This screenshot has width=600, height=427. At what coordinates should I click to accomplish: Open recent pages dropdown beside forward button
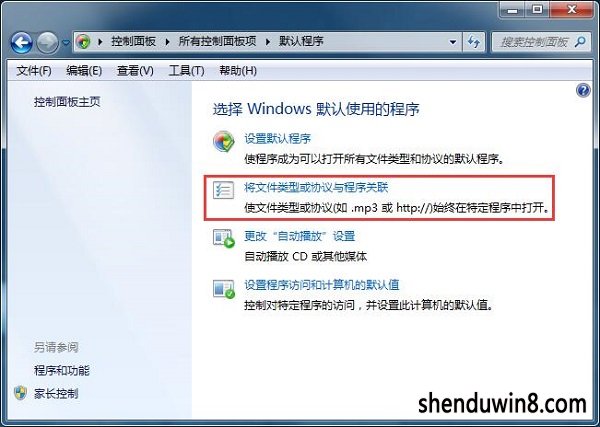pos(66,42)
